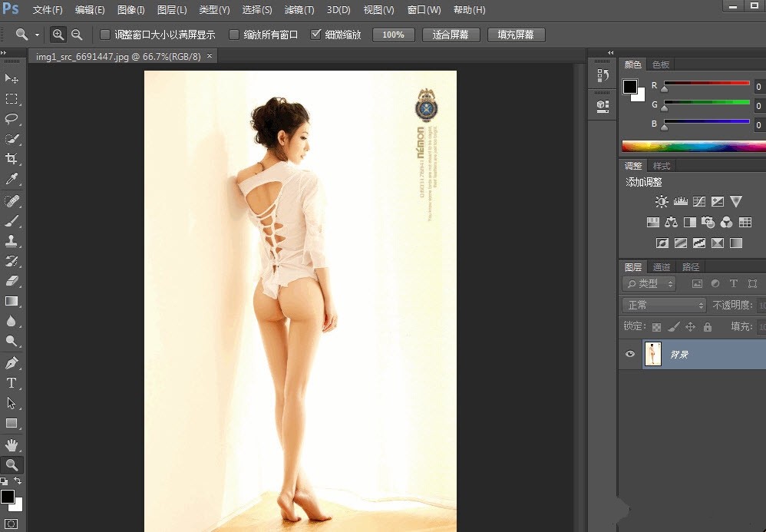The image size is (766, 532).
Task: Swap foreground and background colors in toolbox
Action: (18, 481)
